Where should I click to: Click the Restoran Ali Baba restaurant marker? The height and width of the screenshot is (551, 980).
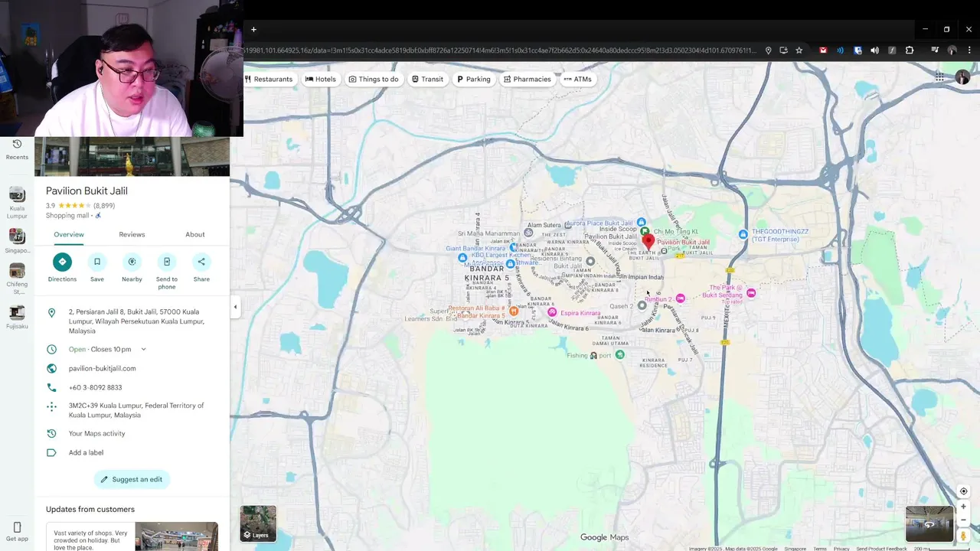coord(514,311)
